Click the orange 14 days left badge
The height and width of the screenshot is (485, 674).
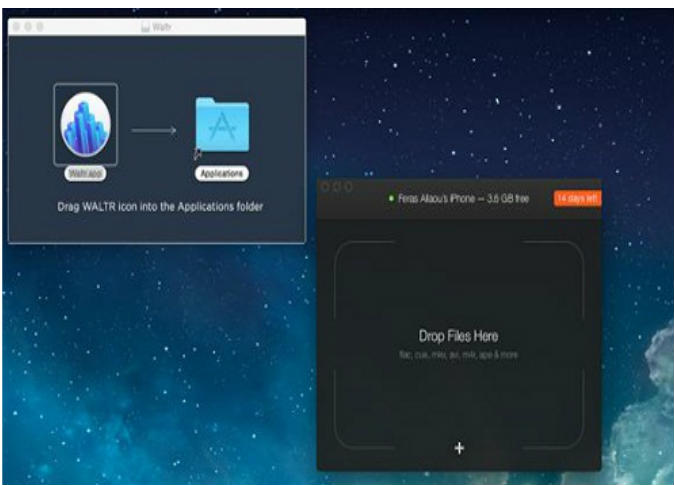[x=577, y=199]
